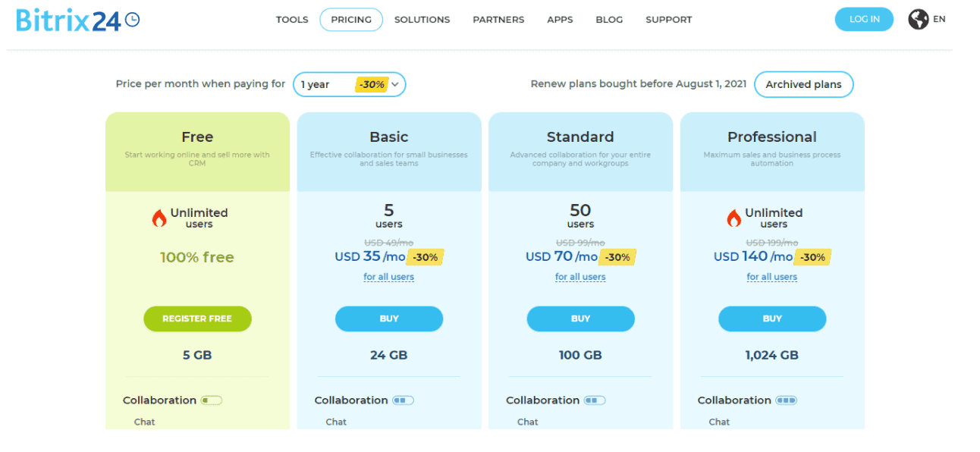The width and height of the screenshot is (980, 452).
Task: Click the struck-through USD 199/mo price
Action: point(772,243)
